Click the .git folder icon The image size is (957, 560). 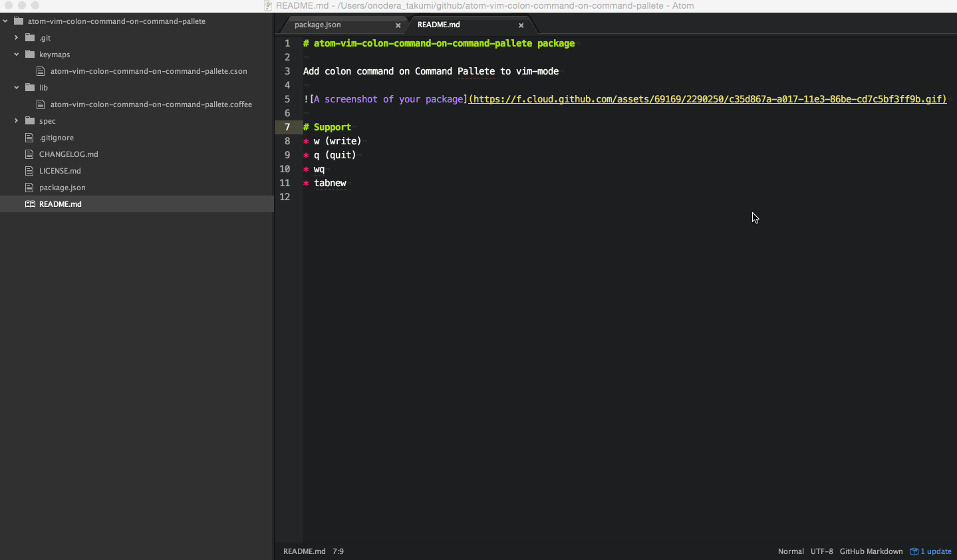point(30,37)
